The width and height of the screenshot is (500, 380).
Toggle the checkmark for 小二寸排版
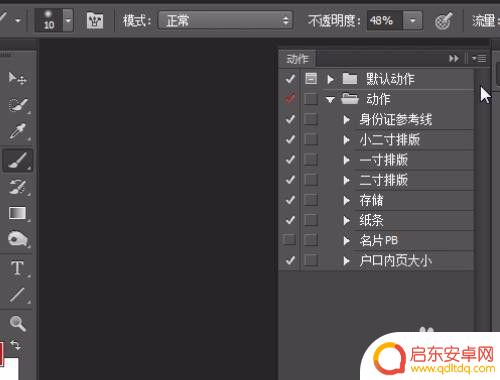290,139
